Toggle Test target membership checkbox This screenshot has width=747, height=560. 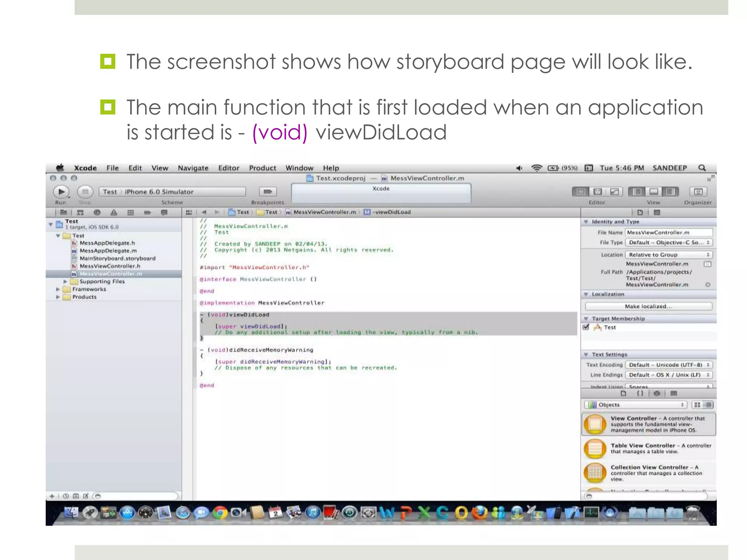tap(586, 327)
